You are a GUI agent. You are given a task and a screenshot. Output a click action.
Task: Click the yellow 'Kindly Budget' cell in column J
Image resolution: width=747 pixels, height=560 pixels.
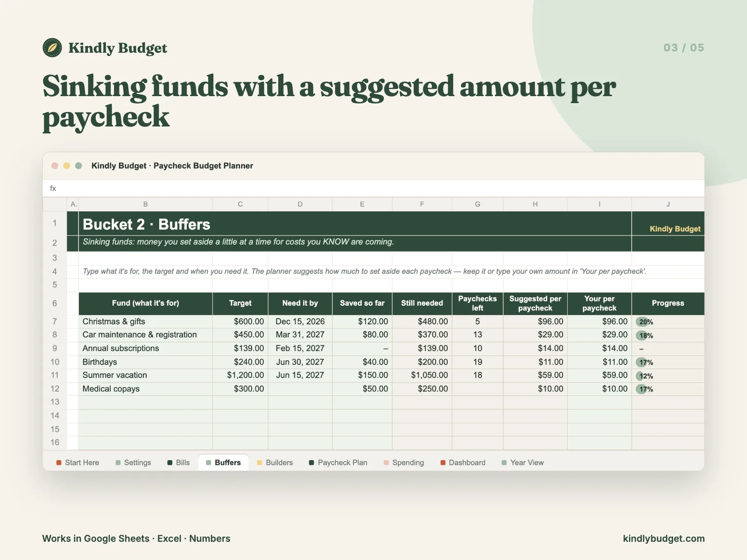(x=668, y=224)
